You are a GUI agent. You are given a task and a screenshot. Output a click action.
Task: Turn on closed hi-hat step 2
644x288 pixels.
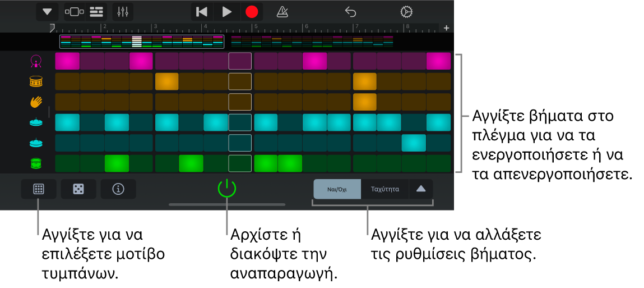click(92, 122)
